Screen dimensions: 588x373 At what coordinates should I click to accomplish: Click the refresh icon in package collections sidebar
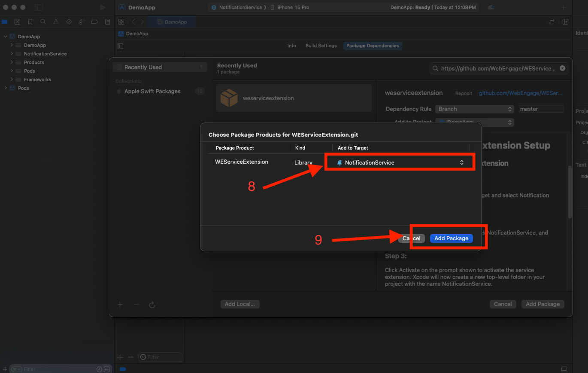pyautogui.click(x=152, y=305)
